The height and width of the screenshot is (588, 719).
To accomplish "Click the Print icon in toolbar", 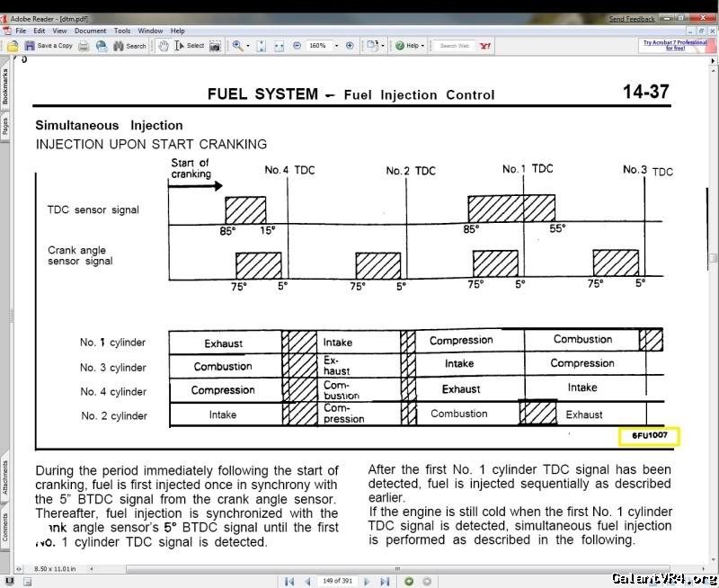I will [84, 46].
